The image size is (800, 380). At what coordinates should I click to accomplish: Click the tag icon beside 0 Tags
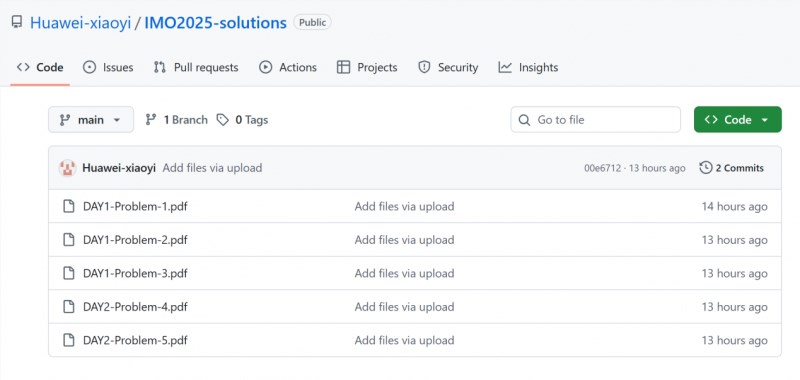(222, 120)
